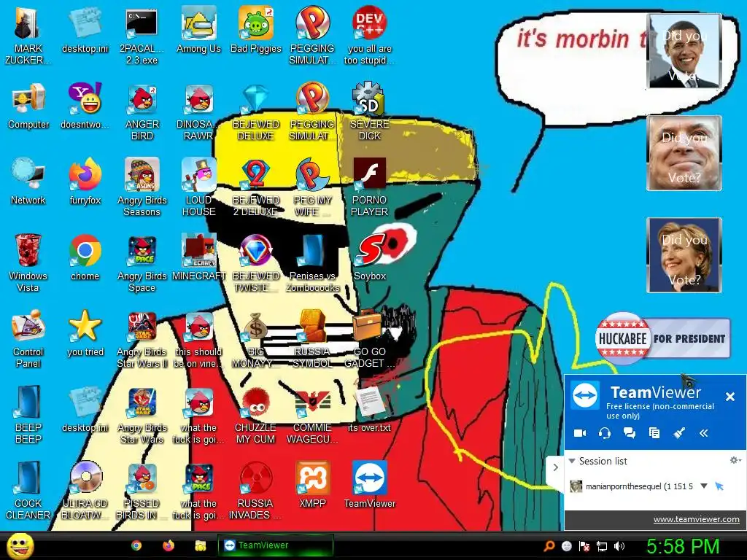Select the LOUD HOUSE desktop icon
747x560 pixels.
pyautogui.click(x=198, y=187)
